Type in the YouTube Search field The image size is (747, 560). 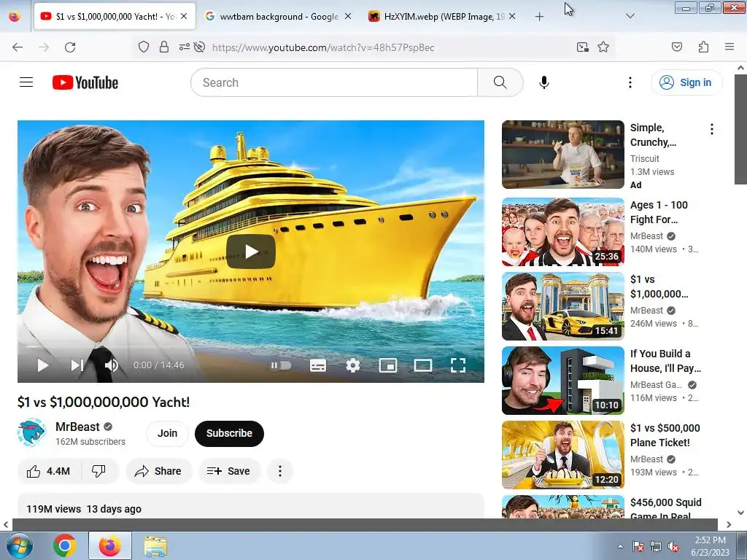334,82
